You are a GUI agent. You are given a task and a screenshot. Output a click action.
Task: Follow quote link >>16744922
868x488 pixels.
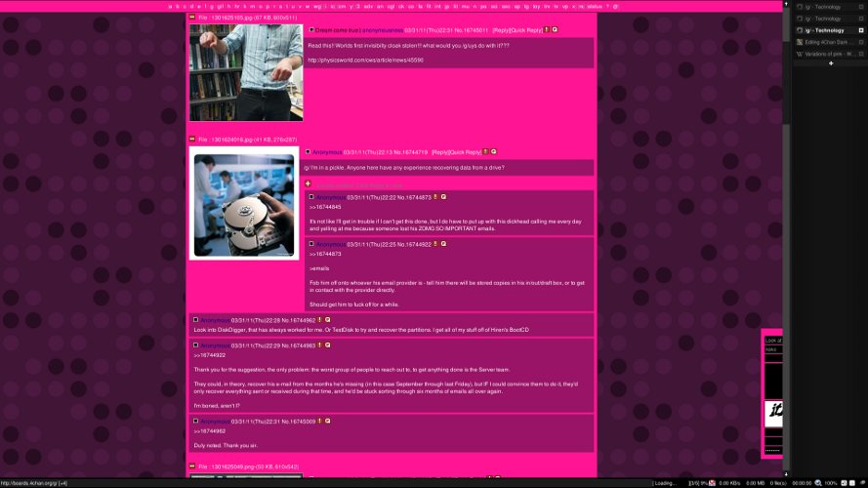pyautogui.click(x=209, y=355)
